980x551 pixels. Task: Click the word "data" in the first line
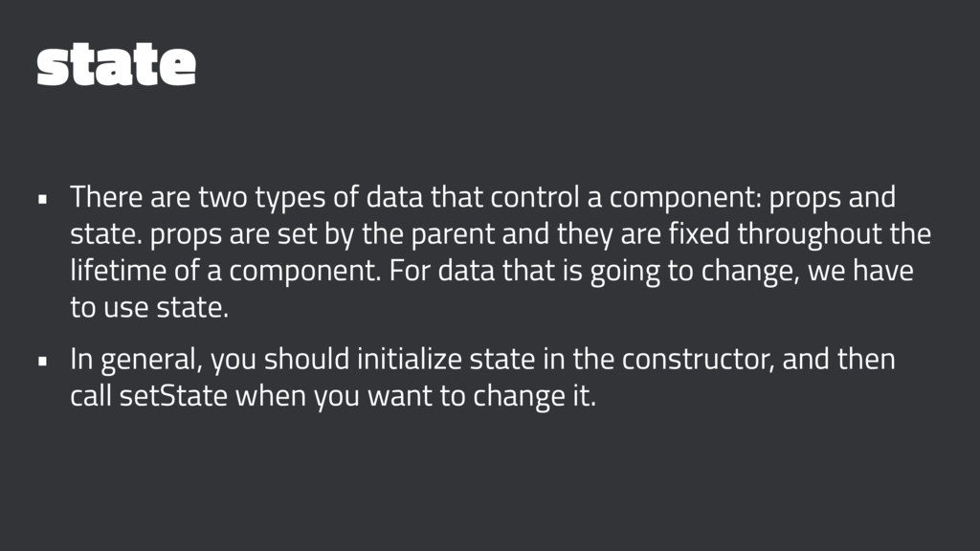tap(393, 197)
